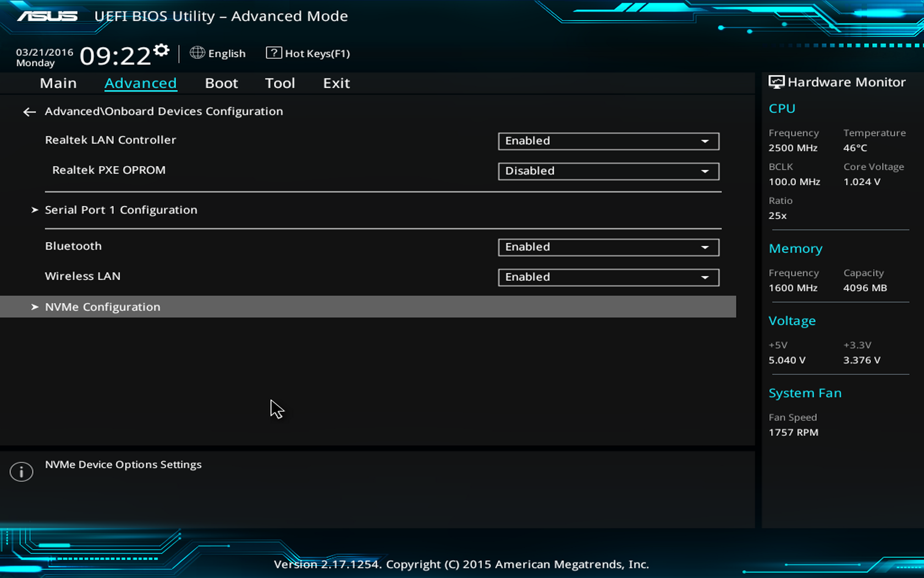Click the ASUS logo
Image resolution: width=924 pixels, height=578 pixels.
click(47, 16)
